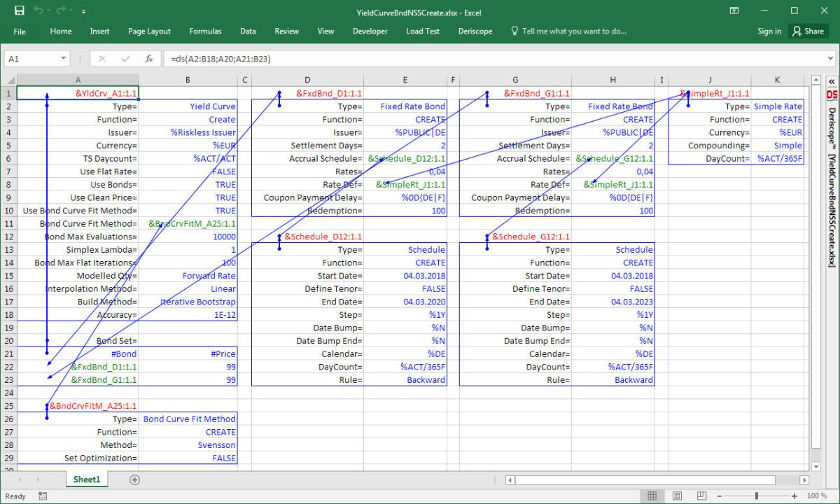The width and height of the screenshot is (840, 504).
Task: Click the Sign in link
Action: [x=769, y=31]
